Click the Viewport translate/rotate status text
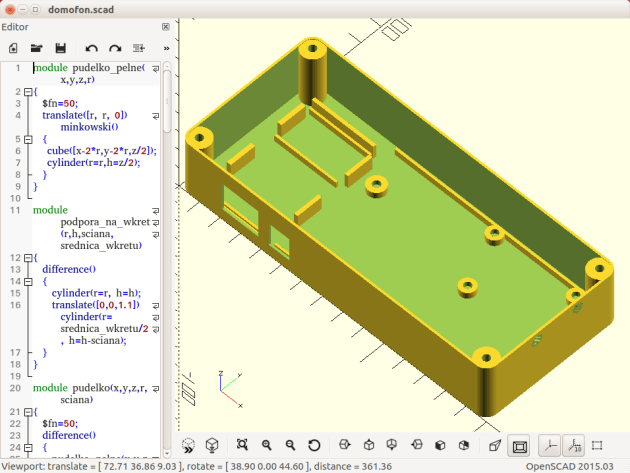The width and height of the screenshot is (630, 473). [196, 467]
